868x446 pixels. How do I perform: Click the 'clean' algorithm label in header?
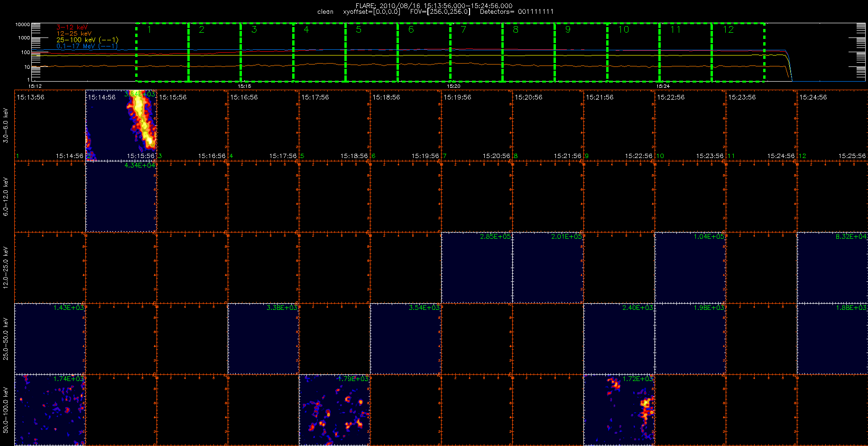tap(325, 12)
